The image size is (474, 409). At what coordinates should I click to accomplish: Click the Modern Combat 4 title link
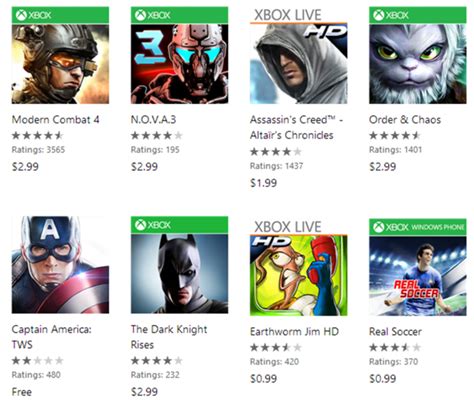tap(56, 120)
